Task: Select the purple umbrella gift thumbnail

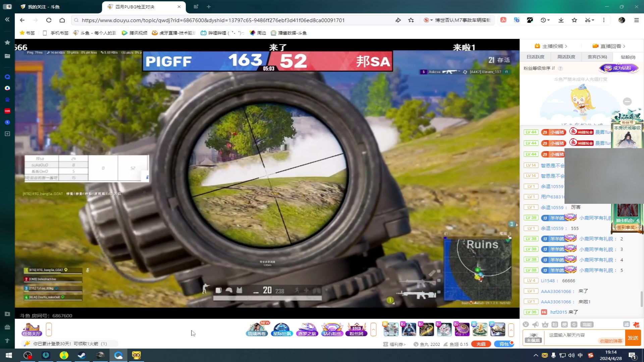Action: [x=462, y=329]
